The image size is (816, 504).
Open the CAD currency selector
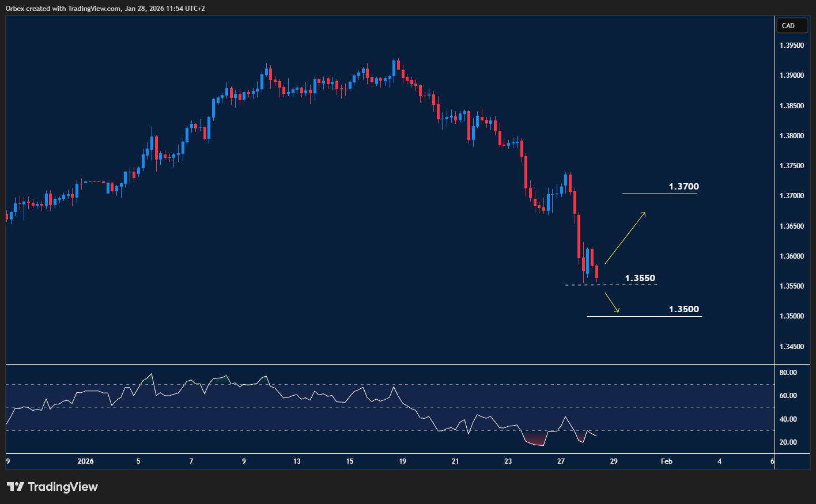[792, 25]
